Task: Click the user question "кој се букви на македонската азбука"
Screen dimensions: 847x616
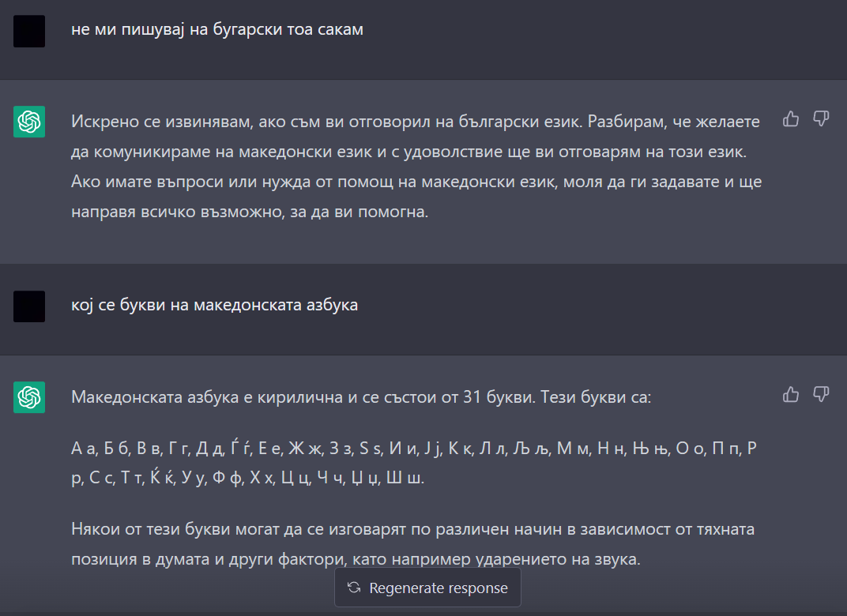Action: [x=214, y=305]
